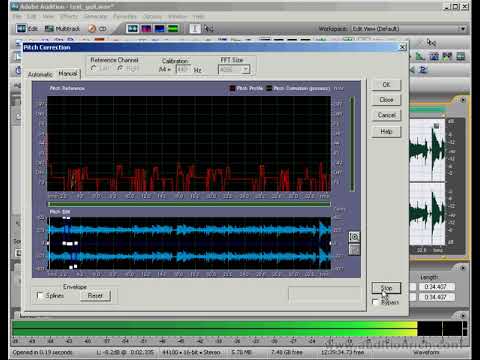The height and width of the screenshot is (360, 480).
Task: Switch to CD view
Action: click(97, 29)
